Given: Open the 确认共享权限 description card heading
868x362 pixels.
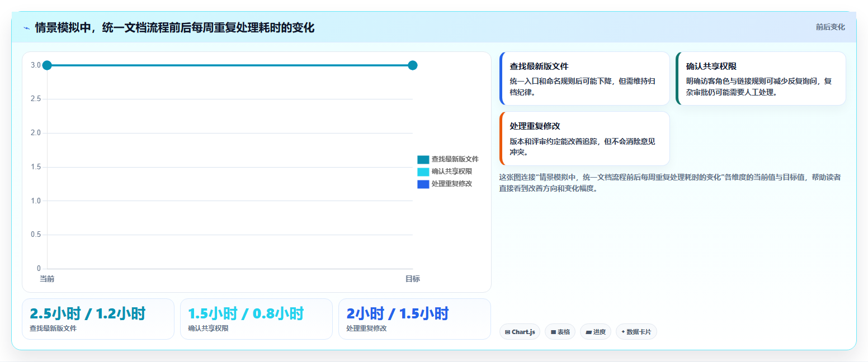Looking at the screenshot, I should pyautogui.click(x=711, y=66).
